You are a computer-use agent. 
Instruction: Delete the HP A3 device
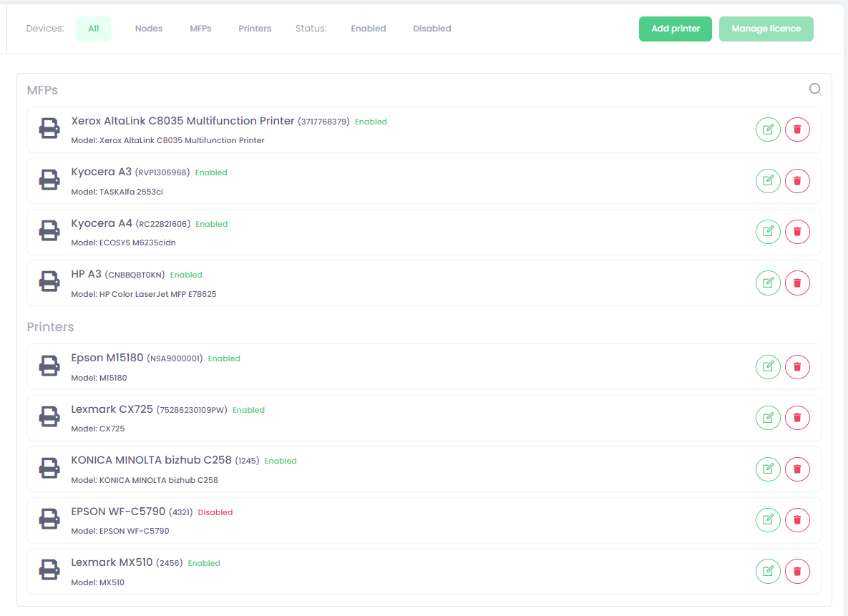coord(797,283)
